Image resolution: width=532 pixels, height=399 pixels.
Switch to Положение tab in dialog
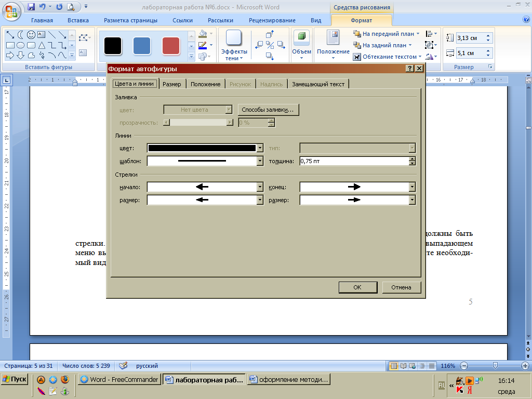pos(205,84)
